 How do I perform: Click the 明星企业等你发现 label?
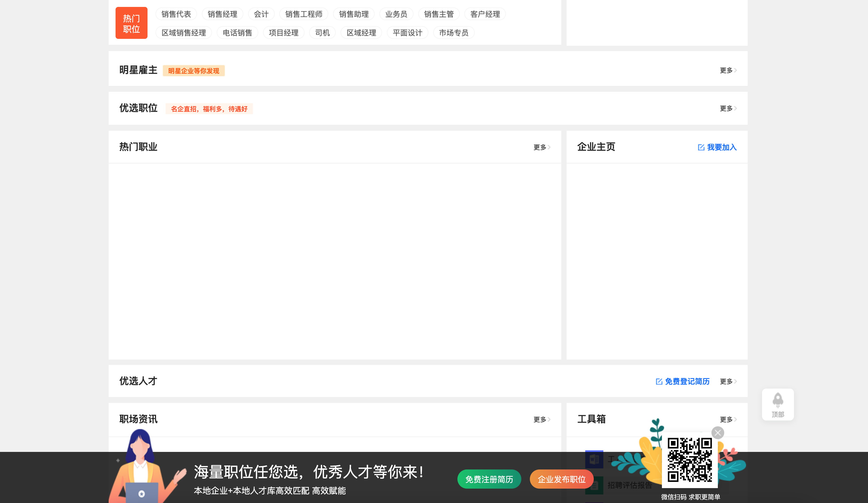coord(194,71)
